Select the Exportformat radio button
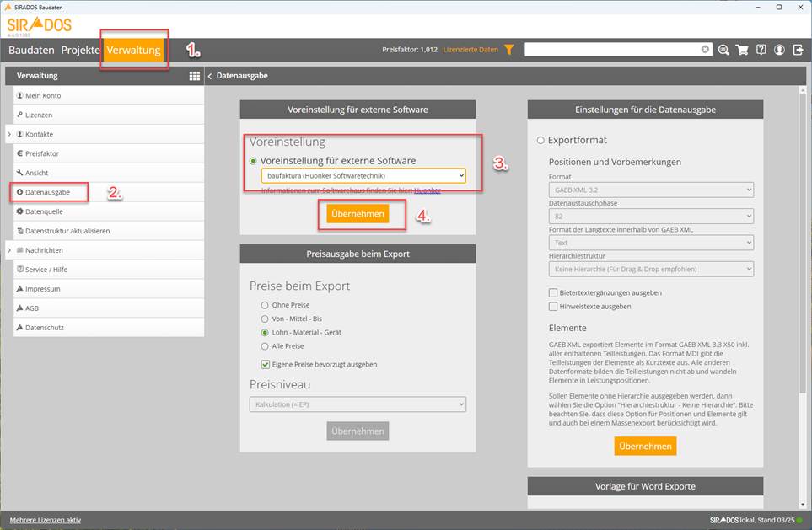812x530 pixels. click(540, 140)
